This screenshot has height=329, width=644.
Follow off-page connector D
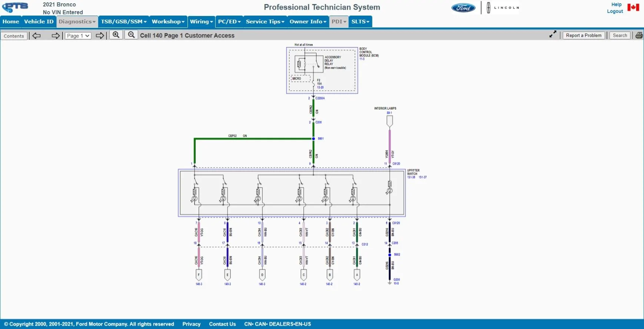click(262, 275)
